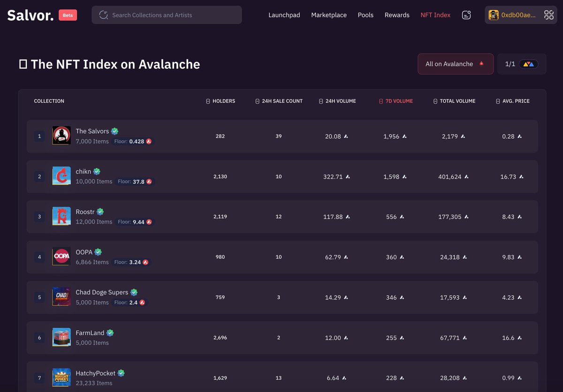The width and height of the screenshot is (563, 392).
Task: Click the wallet avatar image
Action: coord(494,15)
